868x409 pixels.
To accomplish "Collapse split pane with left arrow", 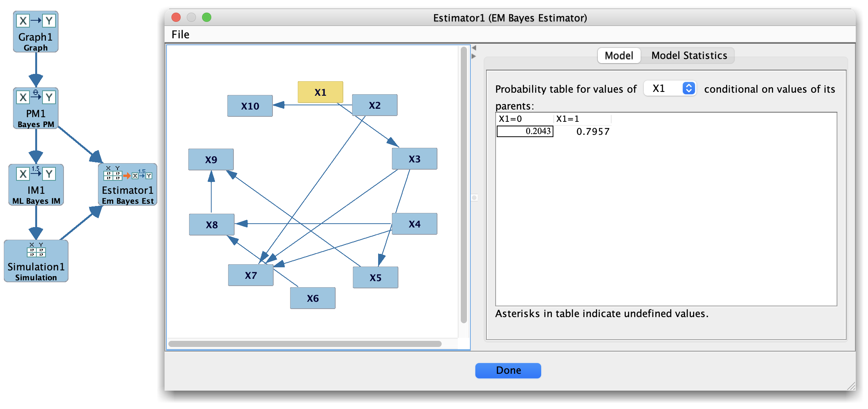I will pos(474,48).
